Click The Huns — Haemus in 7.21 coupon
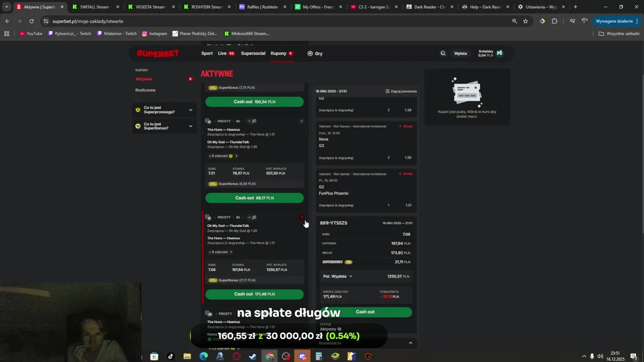The height and width of the screenshot is (362, 644). 223,130
